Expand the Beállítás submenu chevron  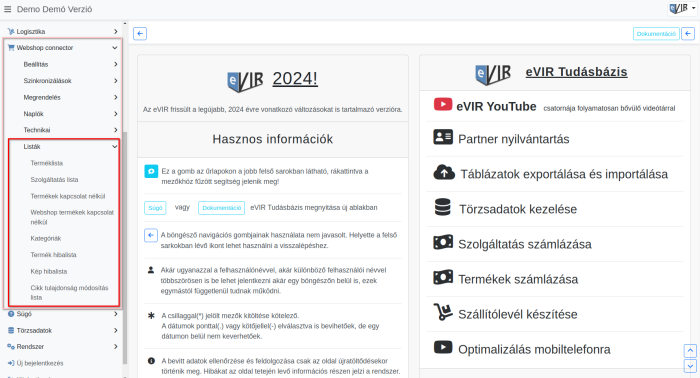click(115, 64)
